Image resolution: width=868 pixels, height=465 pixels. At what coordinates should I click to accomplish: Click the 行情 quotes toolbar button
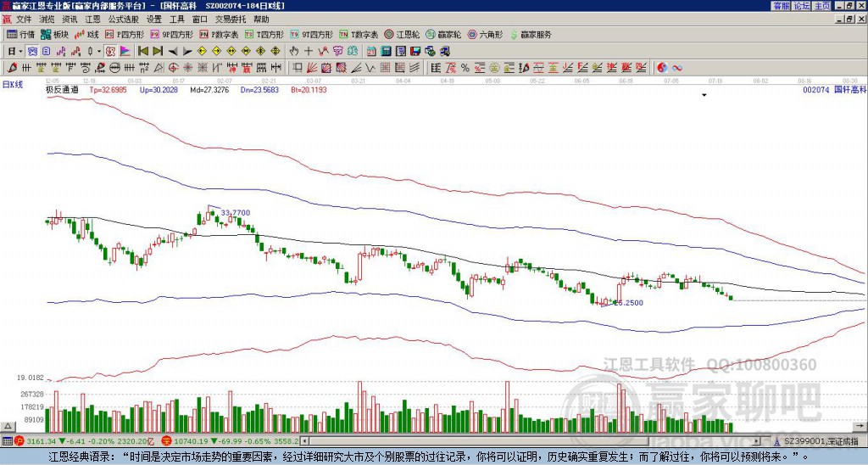tap(21, 34)
